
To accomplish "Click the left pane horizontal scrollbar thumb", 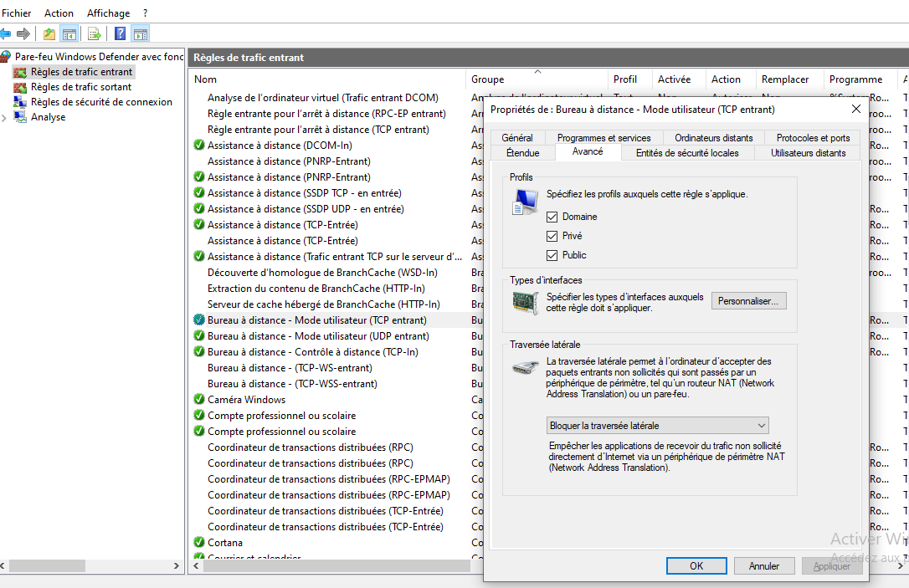I will (x=47, y=565).
